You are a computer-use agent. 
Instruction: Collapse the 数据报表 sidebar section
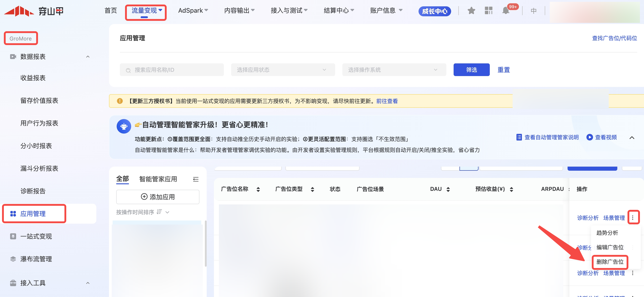(88, 57)
